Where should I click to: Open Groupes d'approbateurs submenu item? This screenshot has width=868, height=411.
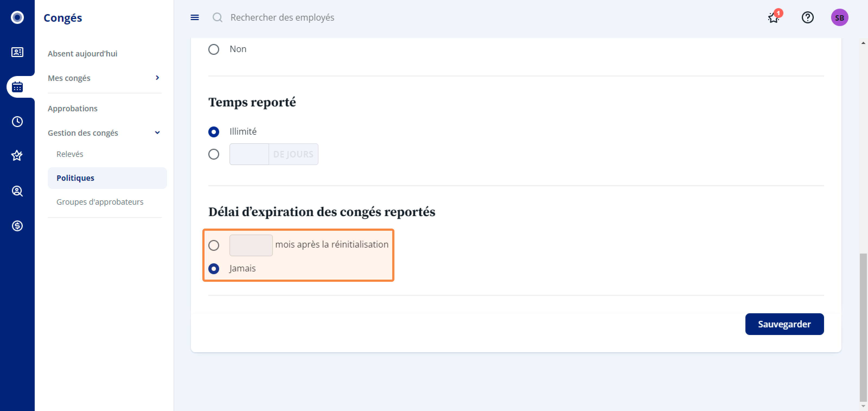(x=100, y=202)
